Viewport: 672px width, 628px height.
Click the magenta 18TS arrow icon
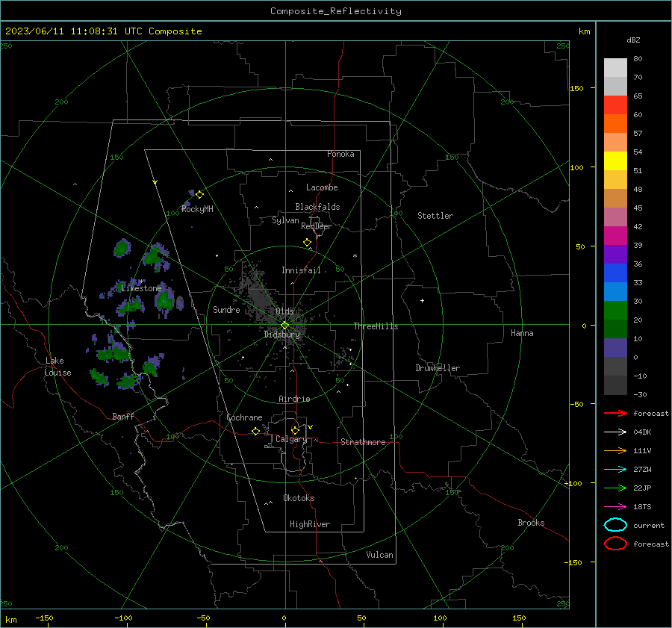click(615, 506)
